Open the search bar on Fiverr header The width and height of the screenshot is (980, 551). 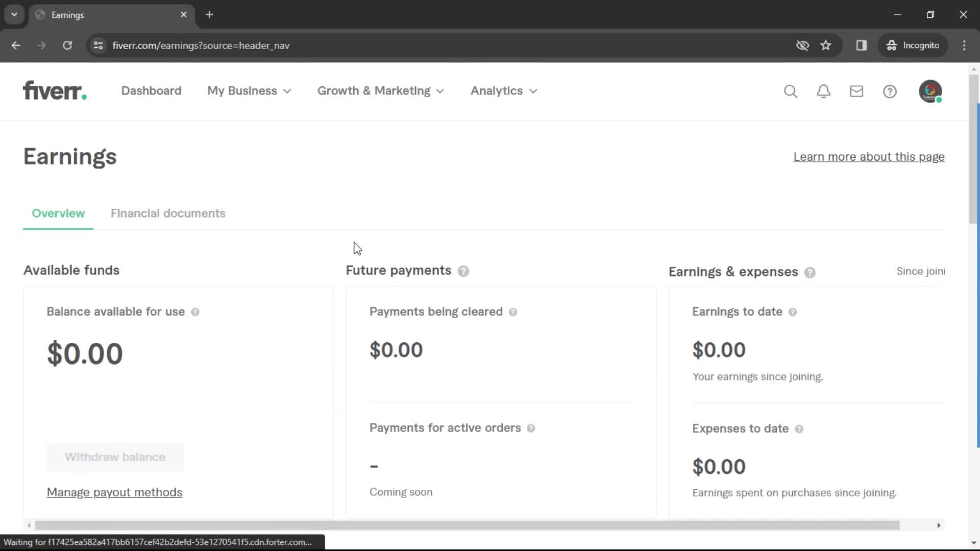point(790,91)
